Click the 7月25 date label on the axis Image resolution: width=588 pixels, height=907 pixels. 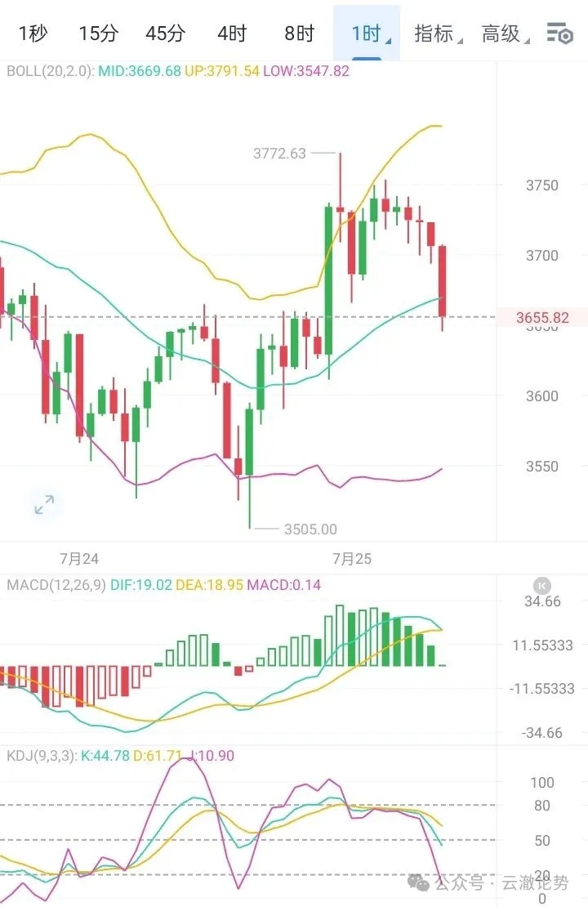point(351,559)
